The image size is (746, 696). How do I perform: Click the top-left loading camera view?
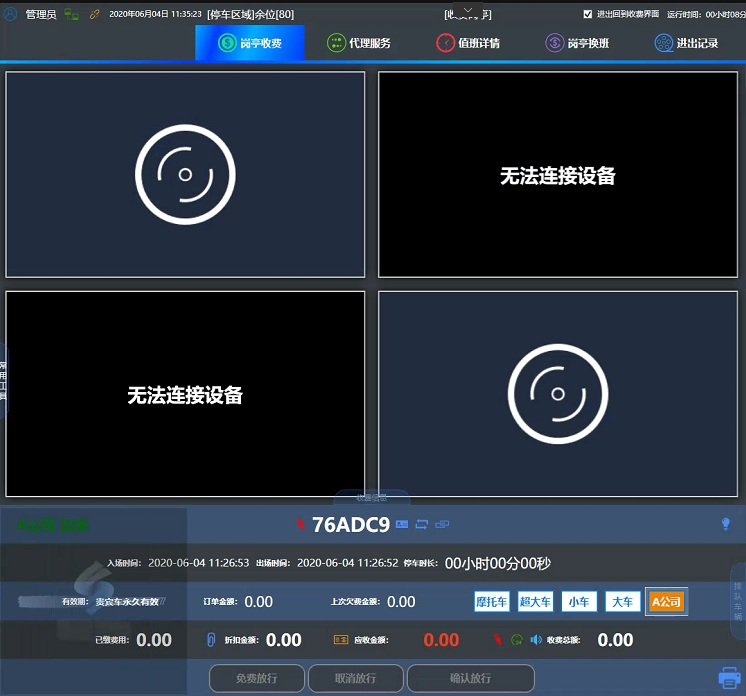point(185,175)
